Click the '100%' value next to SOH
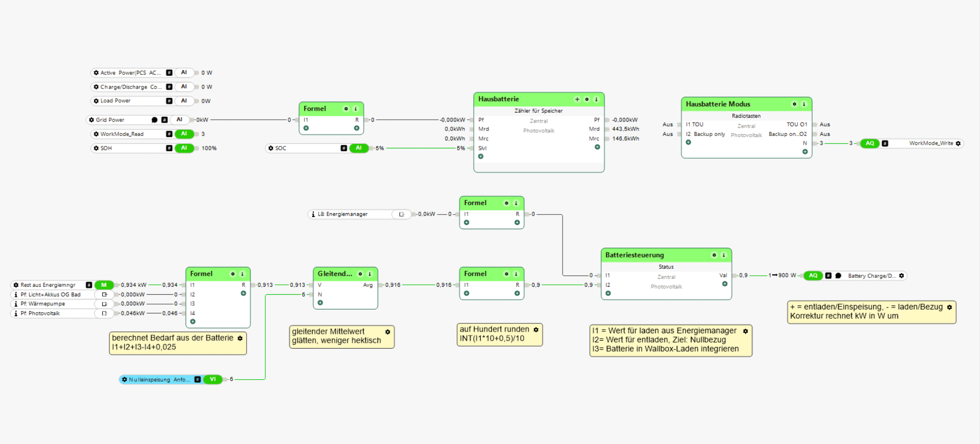 click(x=209, y=148)
